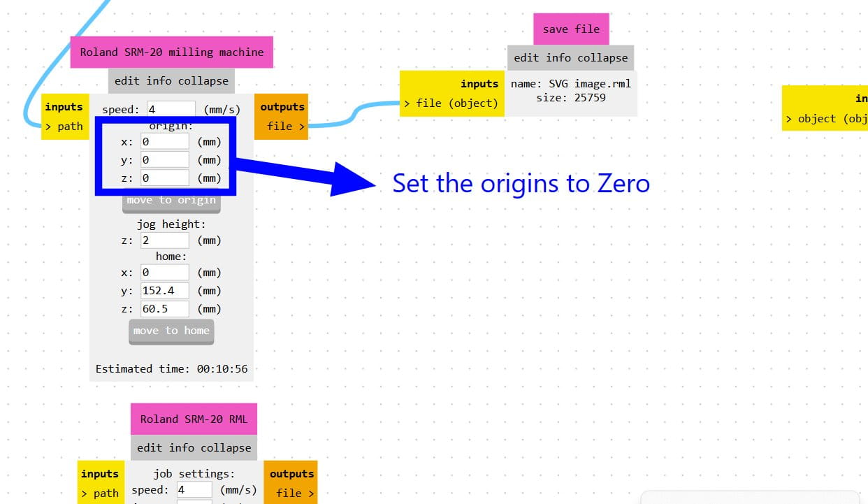Viewport: 868px width, 504px height.
Task: Collapse the Roland SRM-20 RML module
Action: [x=226, y=448]
